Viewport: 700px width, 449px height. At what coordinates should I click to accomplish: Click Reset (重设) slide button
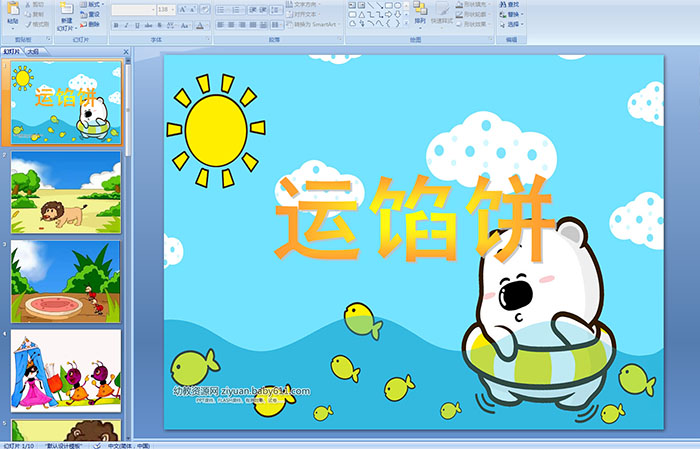click(90, 14)
